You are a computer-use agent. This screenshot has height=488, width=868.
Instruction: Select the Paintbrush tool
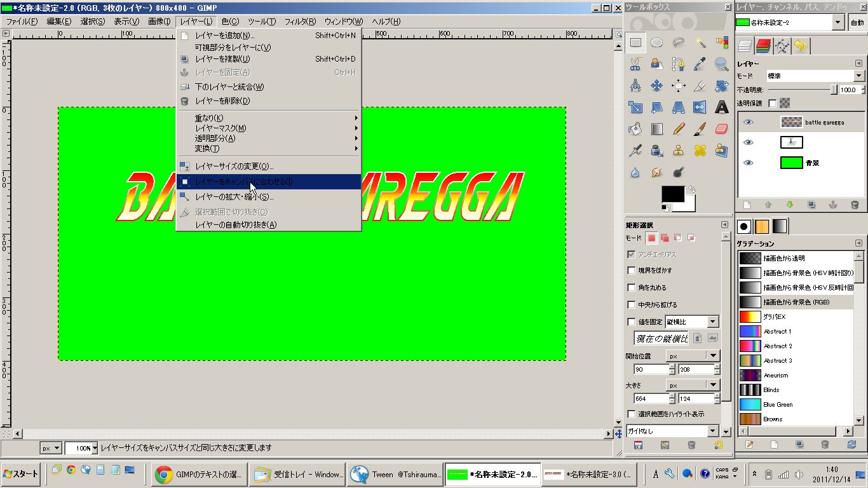coord(700,129)
